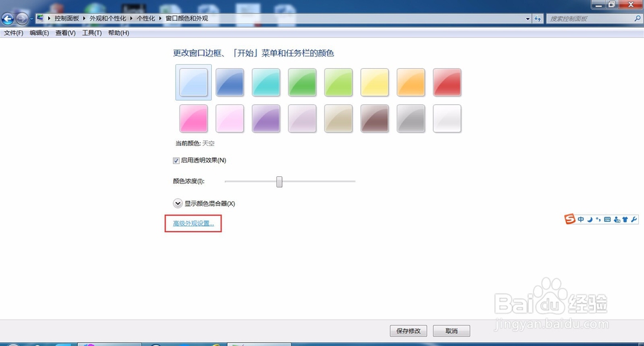
Task: Navigate to 个性化 in breadcrumb
Action: [x=146, y=19]
